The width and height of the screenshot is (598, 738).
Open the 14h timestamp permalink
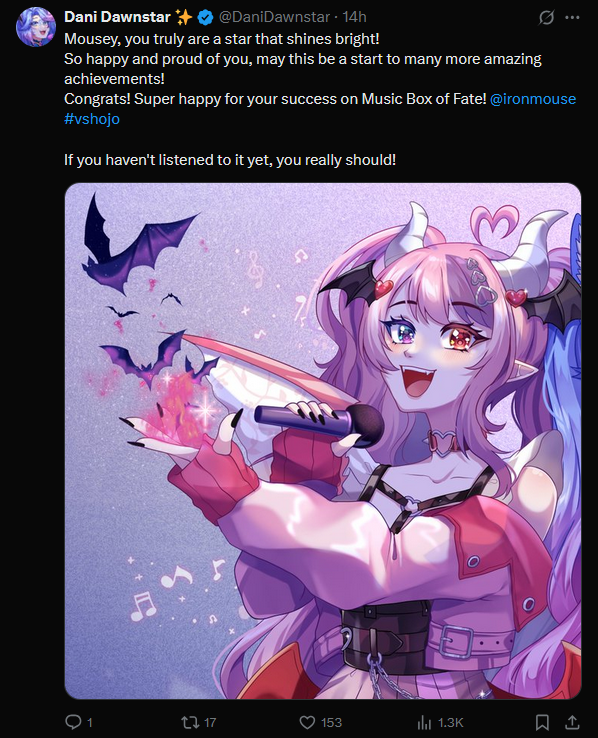[354, 17]
